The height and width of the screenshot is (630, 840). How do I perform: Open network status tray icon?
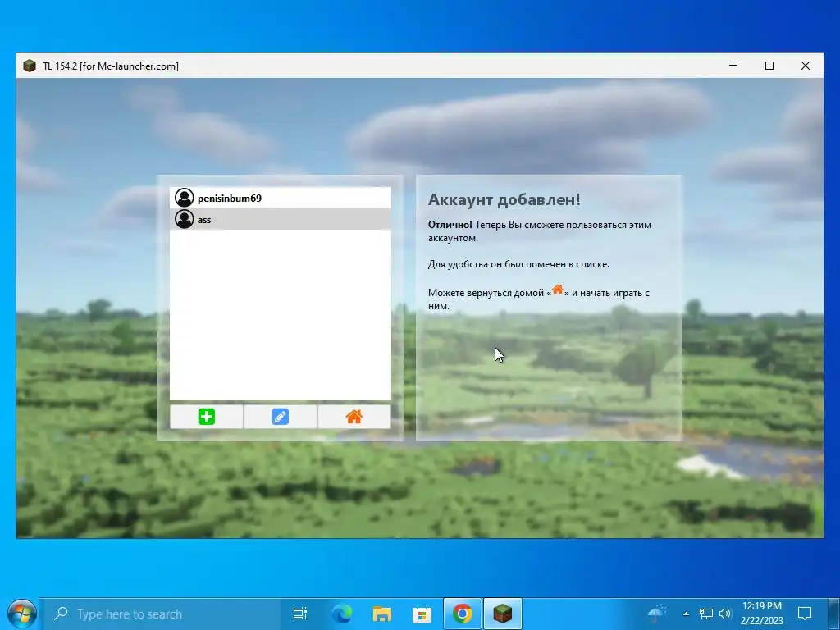pyautogui.click(x=706, y=614)
